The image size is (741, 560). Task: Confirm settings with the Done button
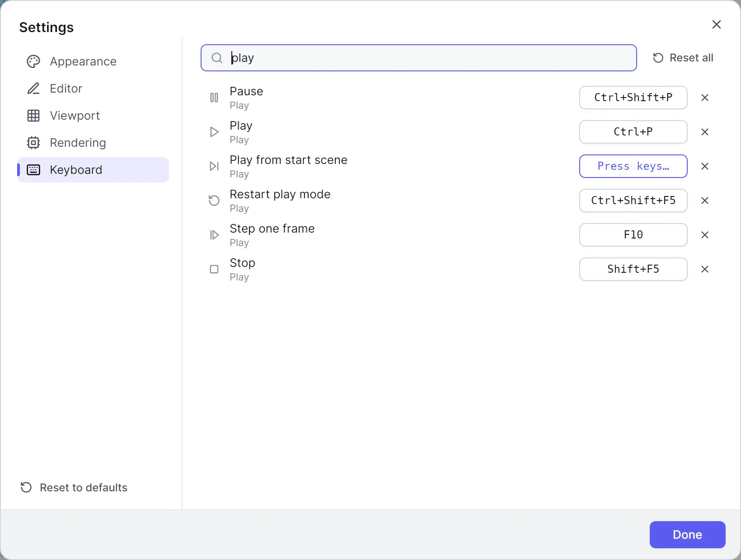[688, 535]
